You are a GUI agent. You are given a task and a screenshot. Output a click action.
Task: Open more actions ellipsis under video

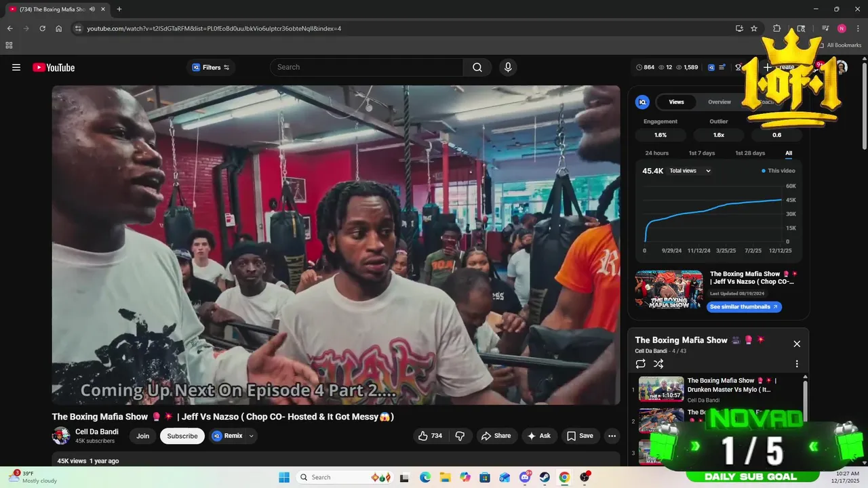click(x=612, y=436)
